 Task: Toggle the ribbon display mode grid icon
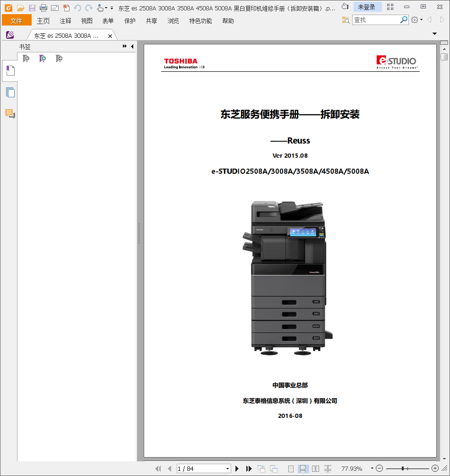tap(390, 7)
